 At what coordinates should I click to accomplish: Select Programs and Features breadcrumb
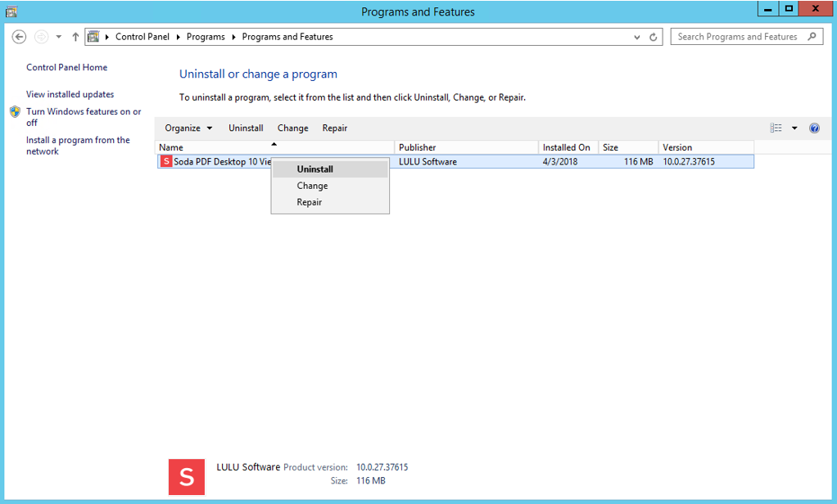287,37
